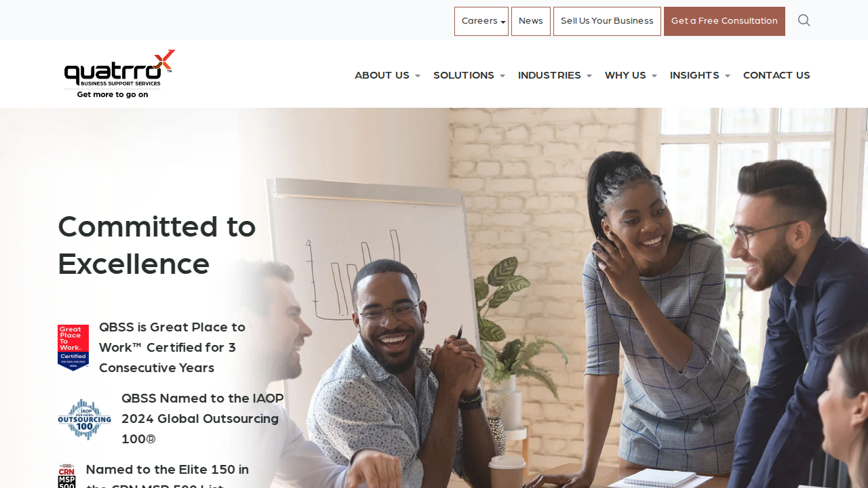
Task: Expand the Careers dropdown
Action: click(x=481, y=21)
